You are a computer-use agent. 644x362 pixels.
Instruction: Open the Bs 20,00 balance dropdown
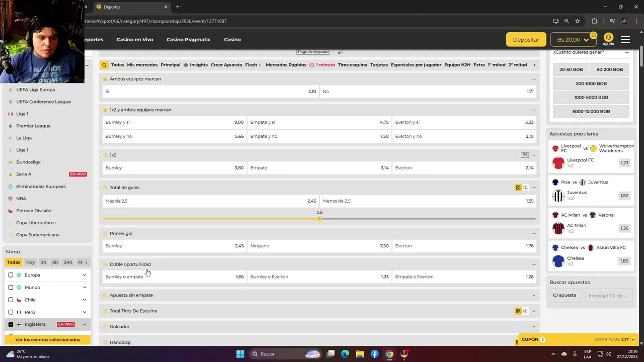point(573,40)
